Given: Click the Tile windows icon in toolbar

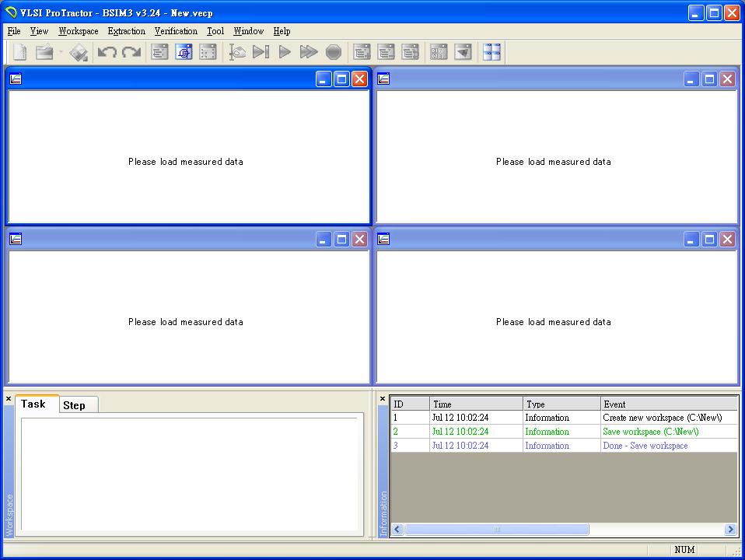Looking at the screenshot, I should [x=491, y=52].
